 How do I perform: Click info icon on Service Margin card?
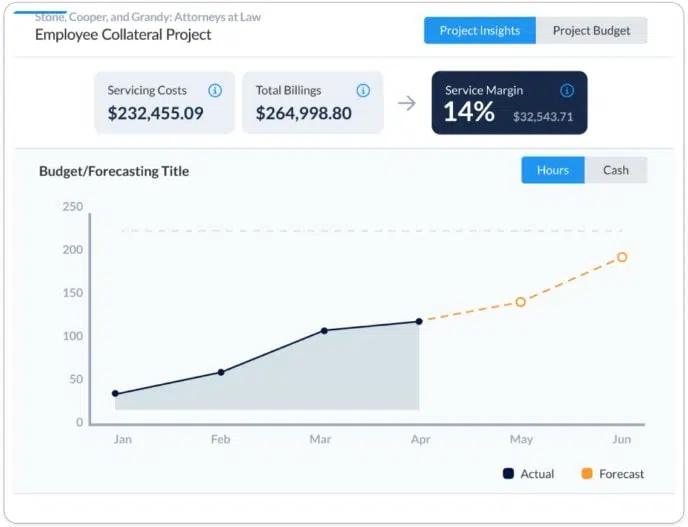(567, 90)
